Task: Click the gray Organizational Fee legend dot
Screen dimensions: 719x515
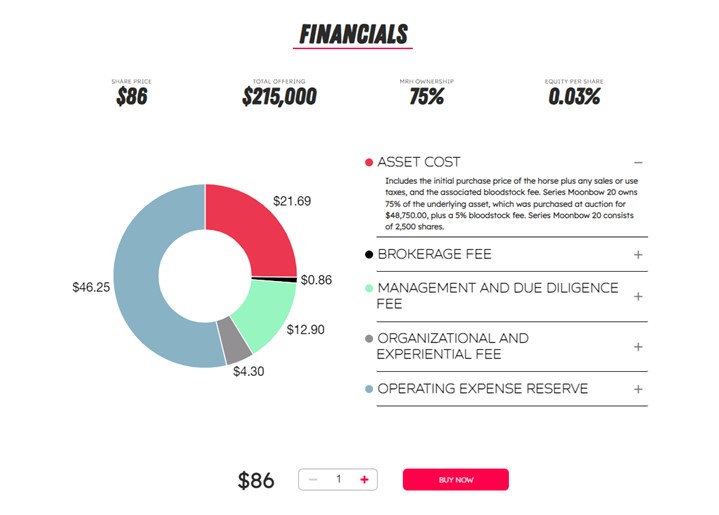Action: [x=369, y=338]
